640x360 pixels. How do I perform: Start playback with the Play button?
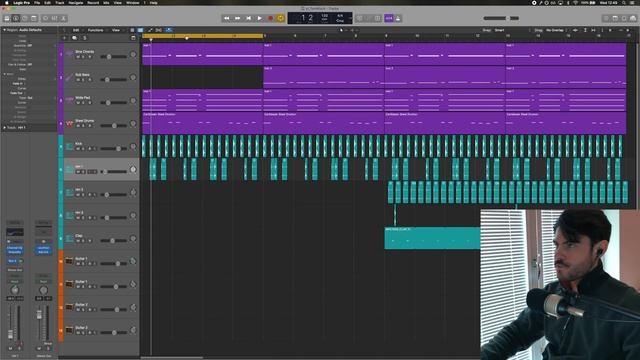pos(259,18)
